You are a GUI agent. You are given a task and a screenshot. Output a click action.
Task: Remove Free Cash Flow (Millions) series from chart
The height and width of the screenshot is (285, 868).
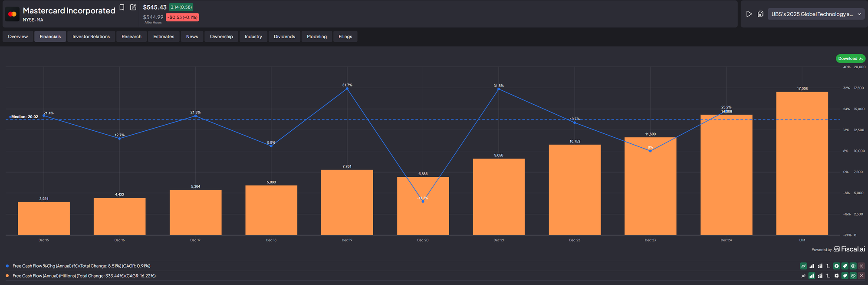click(x=861, y=276)
